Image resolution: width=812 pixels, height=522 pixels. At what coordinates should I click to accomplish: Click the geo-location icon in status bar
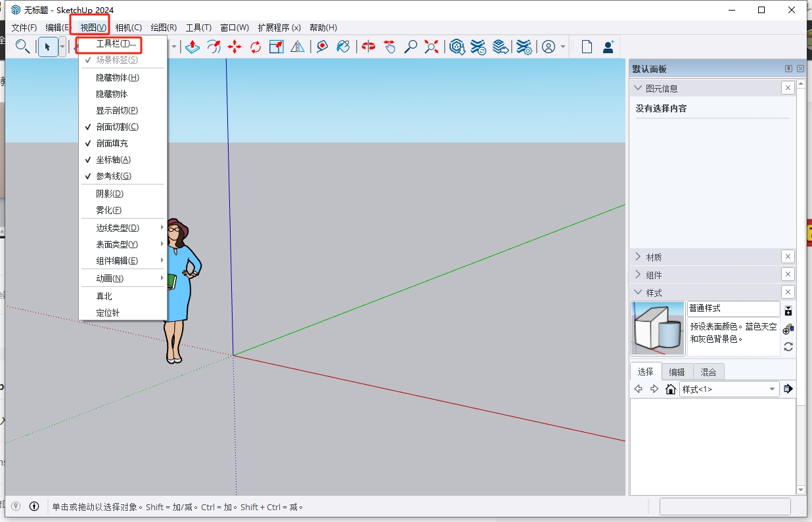(x=16, y=506)
